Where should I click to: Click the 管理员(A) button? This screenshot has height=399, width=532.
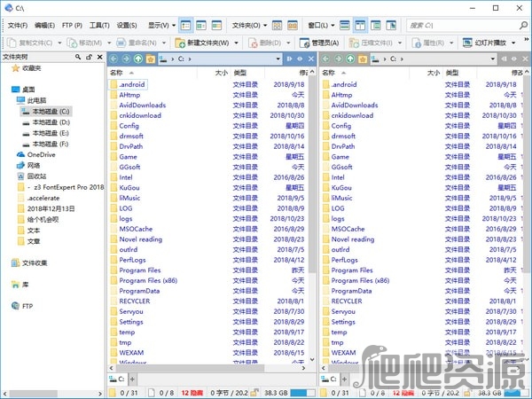319,43
